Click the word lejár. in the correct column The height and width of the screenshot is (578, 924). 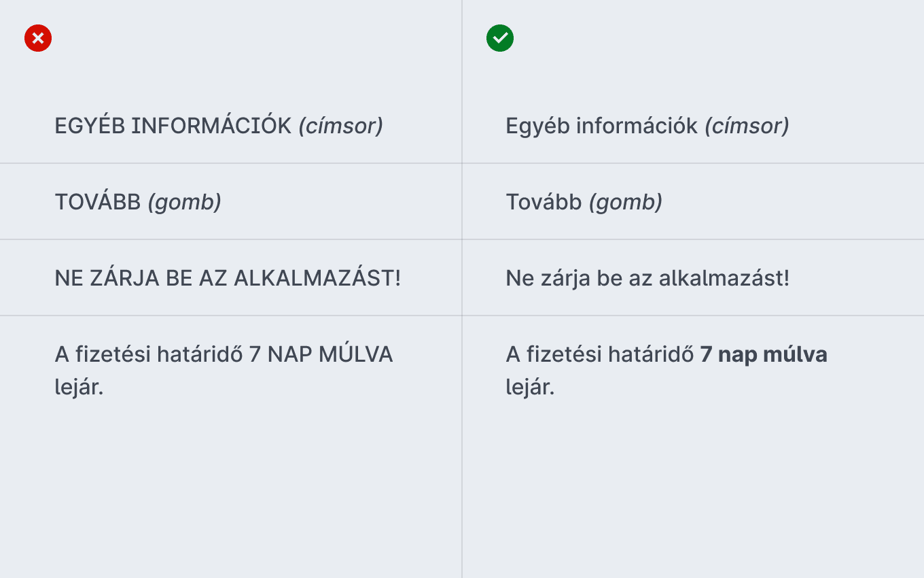click(x=530, y=387)
